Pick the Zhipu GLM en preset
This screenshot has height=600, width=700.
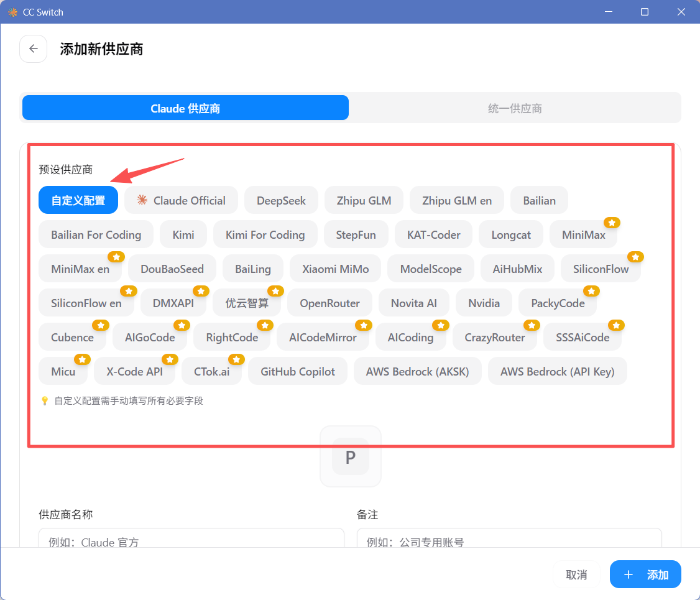point(457,200)
